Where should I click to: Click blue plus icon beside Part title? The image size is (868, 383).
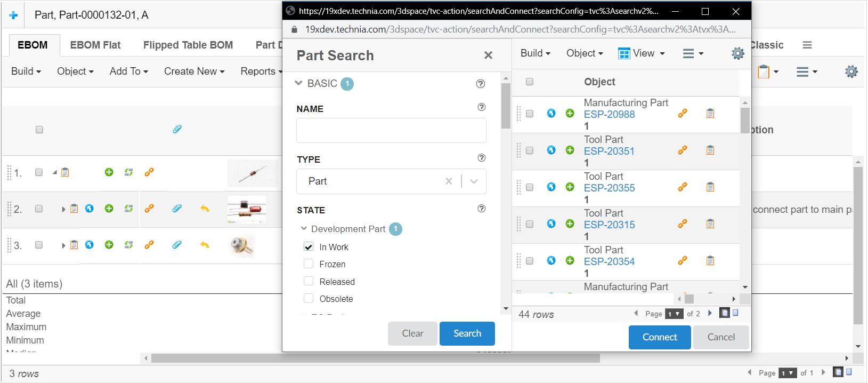13,15
